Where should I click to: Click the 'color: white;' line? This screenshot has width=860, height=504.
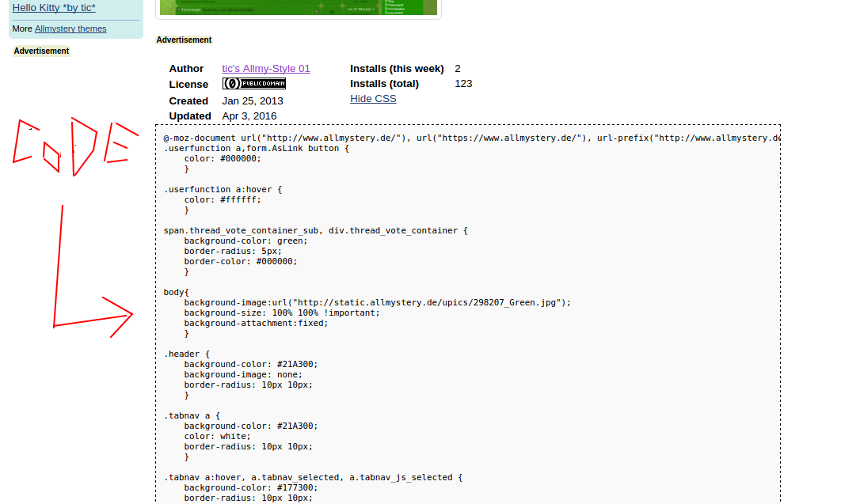coord(217,437)
